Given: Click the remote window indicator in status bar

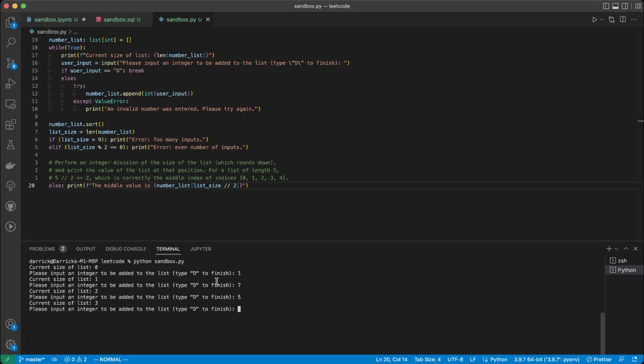Looking at the screenshot, I should point(7,360).
